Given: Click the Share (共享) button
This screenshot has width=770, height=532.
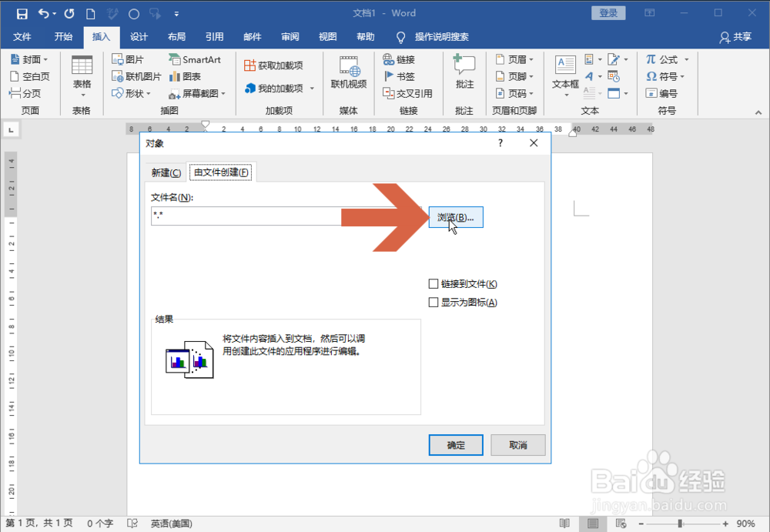Looking at the screenshot, I should tap(735, 37).
